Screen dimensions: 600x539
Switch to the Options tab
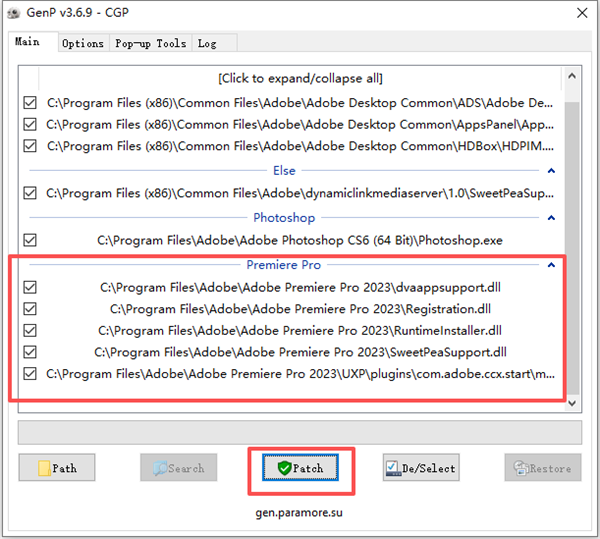pyautogui.click(x=82, y=43)
